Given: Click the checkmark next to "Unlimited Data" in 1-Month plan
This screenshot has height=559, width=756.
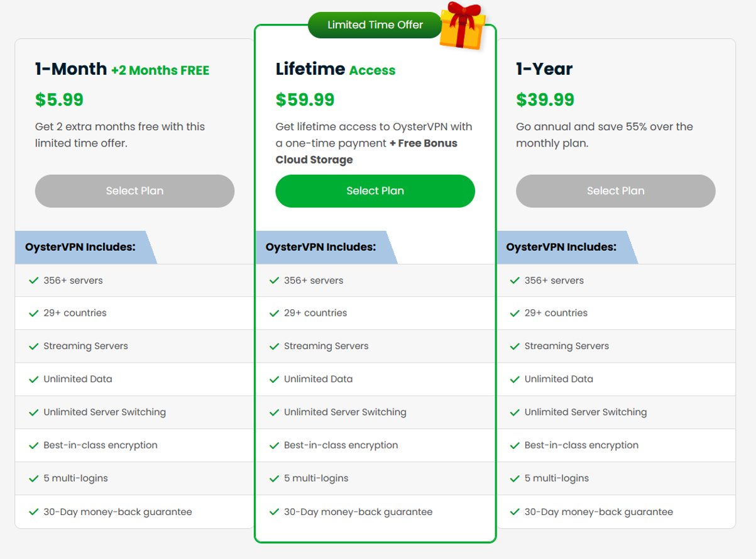Looking at the screenshot, I should click(x=33, y=379).
